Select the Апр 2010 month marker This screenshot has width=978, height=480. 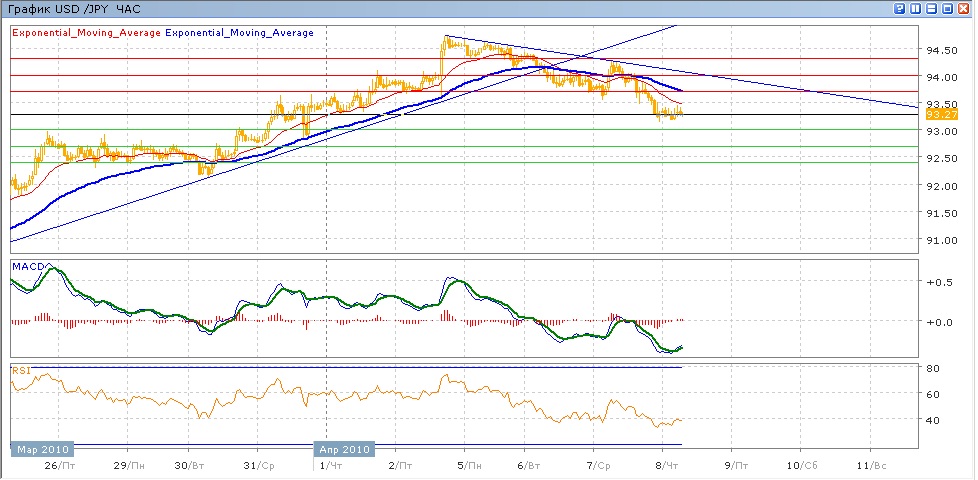pos(344,449)
